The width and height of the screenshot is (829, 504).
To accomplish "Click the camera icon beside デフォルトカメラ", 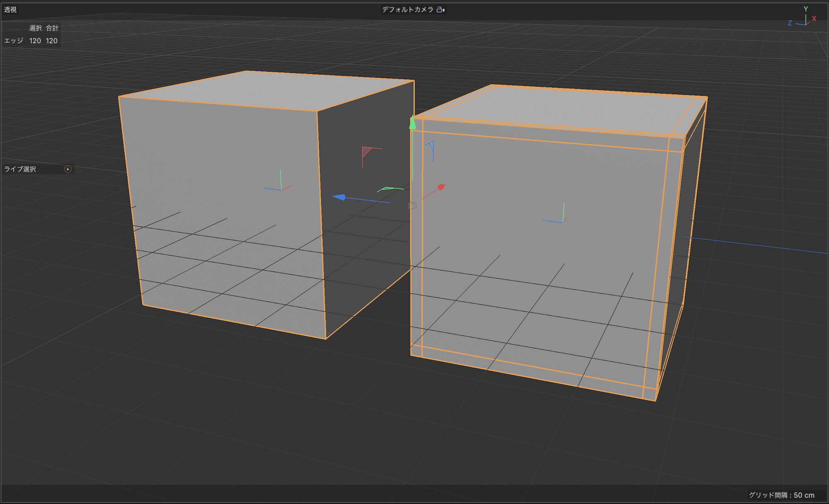I will click(441, 10).
